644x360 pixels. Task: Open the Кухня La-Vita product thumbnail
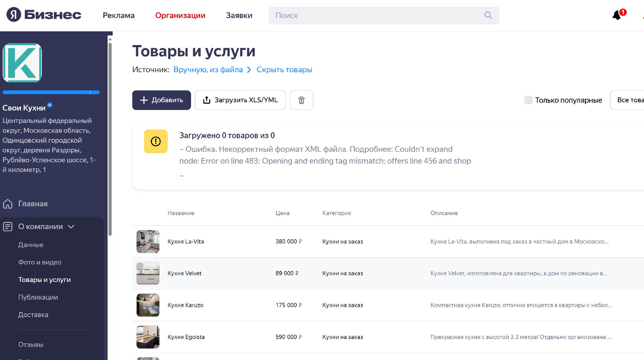[x=148, y=241]
